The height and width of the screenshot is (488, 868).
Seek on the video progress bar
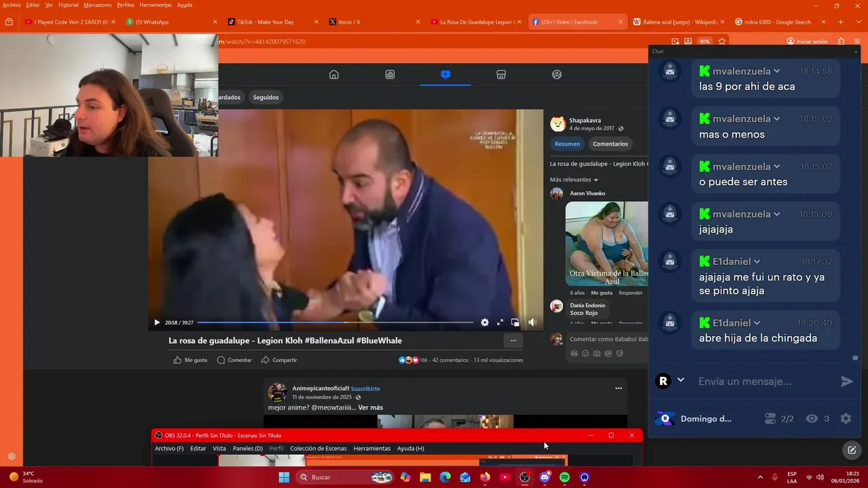tap(336, 323)
